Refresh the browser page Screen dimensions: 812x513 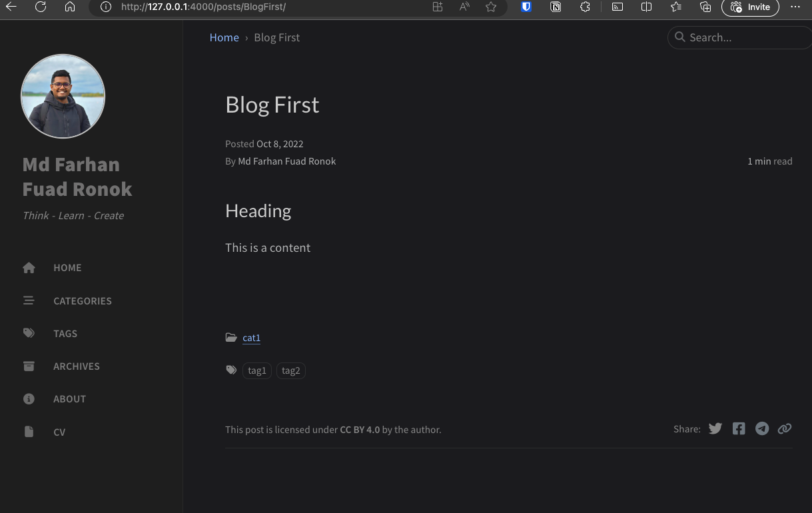pos(41,7)
